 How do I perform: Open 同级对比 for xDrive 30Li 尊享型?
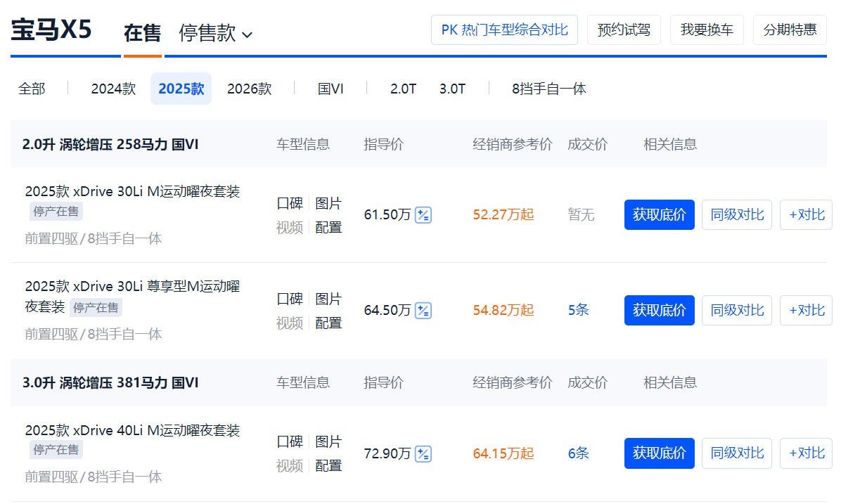point(736,311)
